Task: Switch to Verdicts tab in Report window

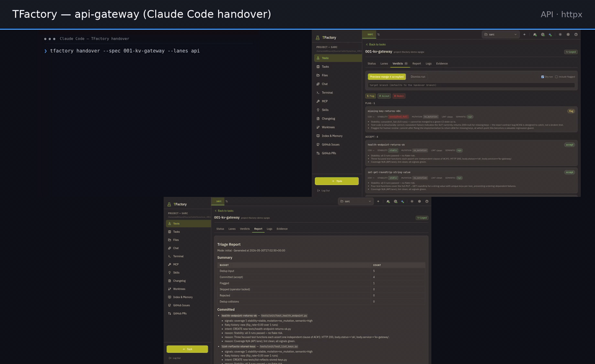Action: [x=245, y=229]
